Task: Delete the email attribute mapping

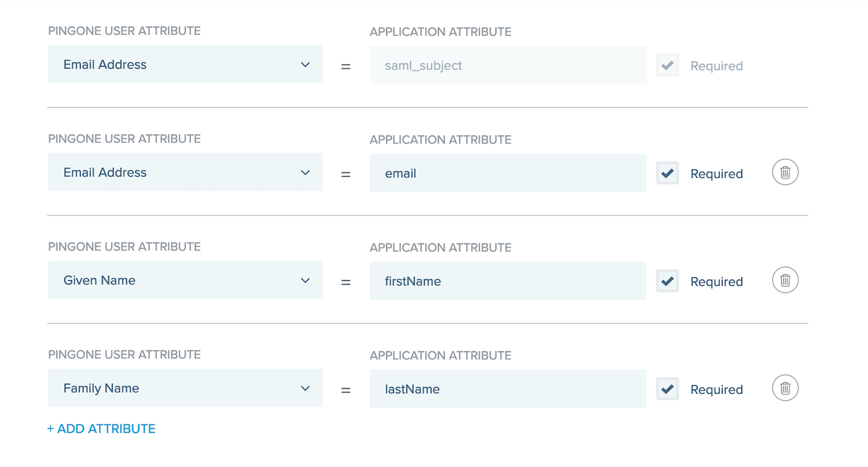Action: (x=785, y=172)
